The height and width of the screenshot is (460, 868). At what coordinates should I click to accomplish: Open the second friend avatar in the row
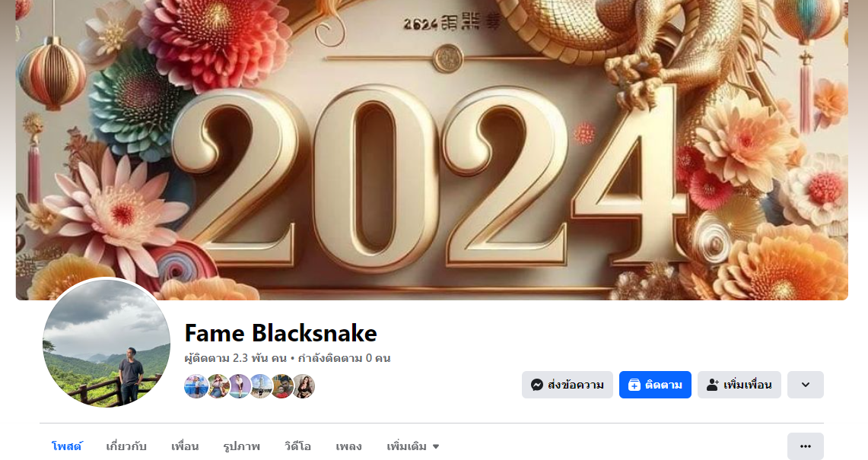218,385
